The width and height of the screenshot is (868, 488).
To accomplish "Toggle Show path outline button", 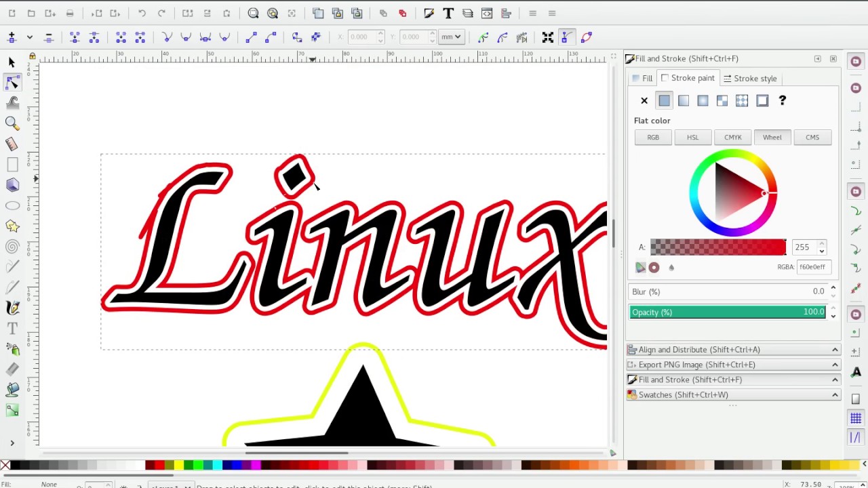I will pos(587,37).
